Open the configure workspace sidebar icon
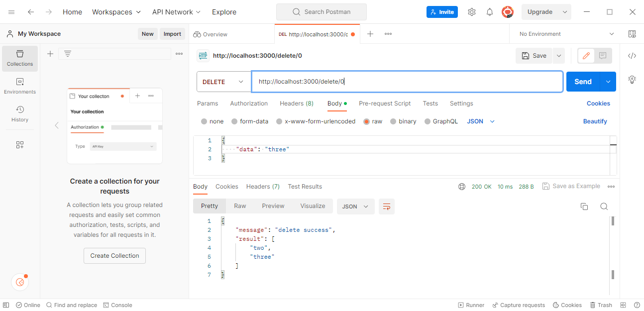 click(x=20, y=145)
